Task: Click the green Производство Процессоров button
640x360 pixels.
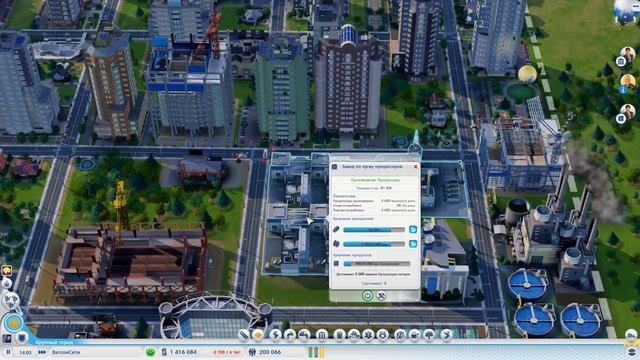Action: 375,180
